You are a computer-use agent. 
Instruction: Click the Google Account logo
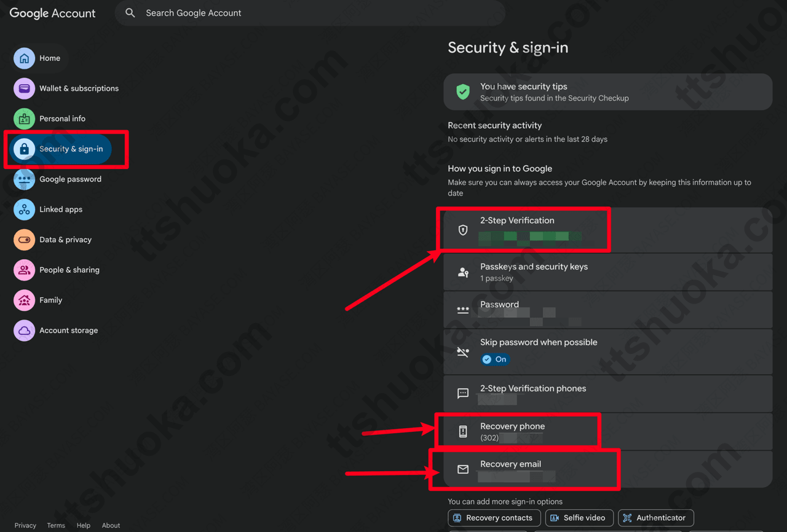[53, 13]
